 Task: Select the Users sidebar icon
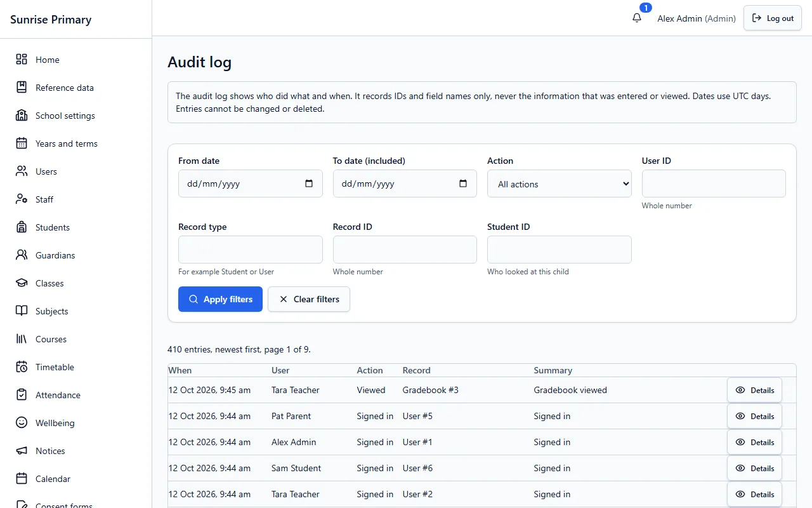pyautogui.click(x=22, y=171)
